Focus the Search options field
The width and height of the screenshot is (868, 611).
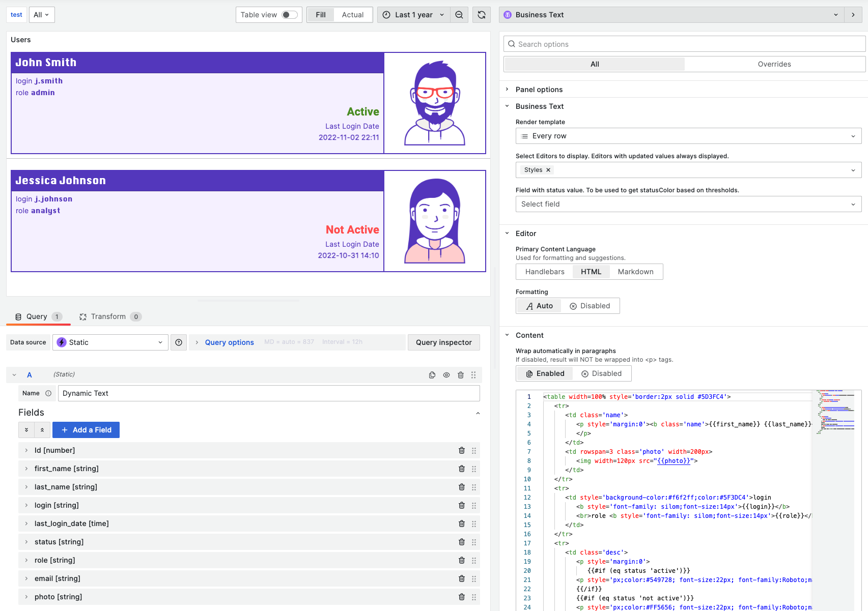[x=684, y=44]
